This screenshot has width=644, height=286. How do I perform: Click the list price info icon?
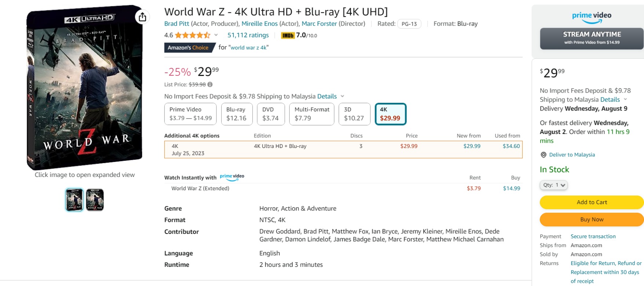pos(210,84)
